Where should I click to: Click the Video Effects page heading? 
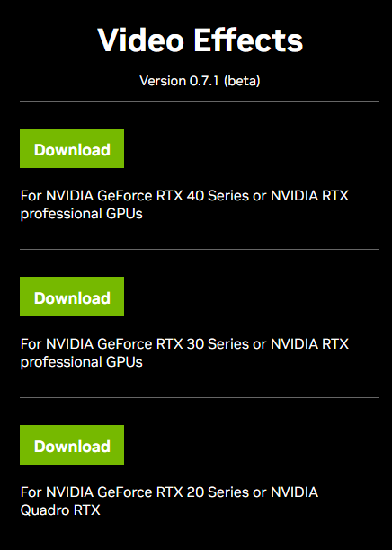(200, 40)
